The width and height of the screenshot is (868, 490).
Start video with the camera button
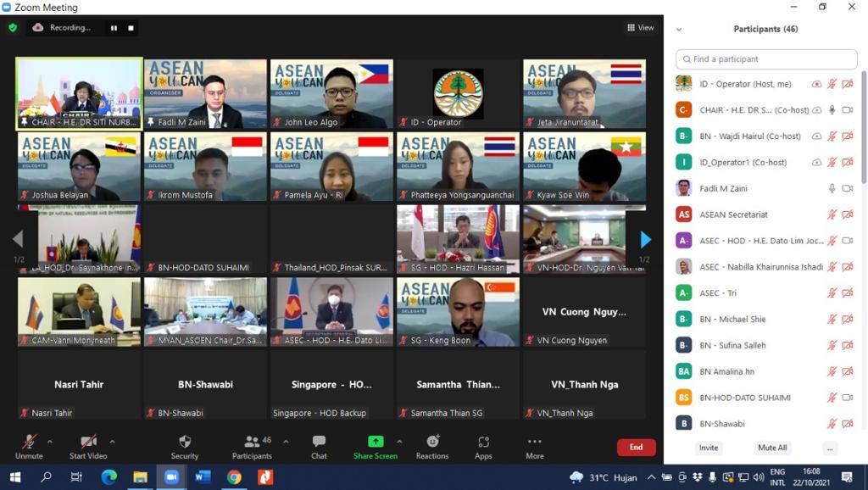pyautogui.click(x=88, y=446)
